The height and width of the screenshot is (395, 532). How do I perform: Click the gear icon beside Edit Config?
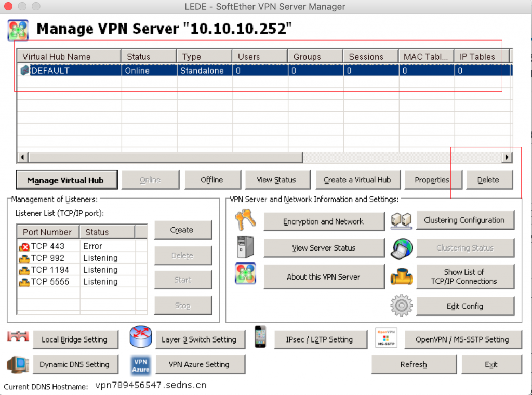[402, 306]
